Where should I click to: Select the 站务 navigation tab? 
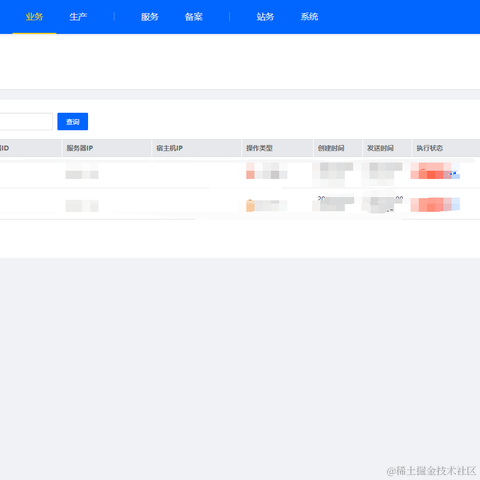[265, 17]
